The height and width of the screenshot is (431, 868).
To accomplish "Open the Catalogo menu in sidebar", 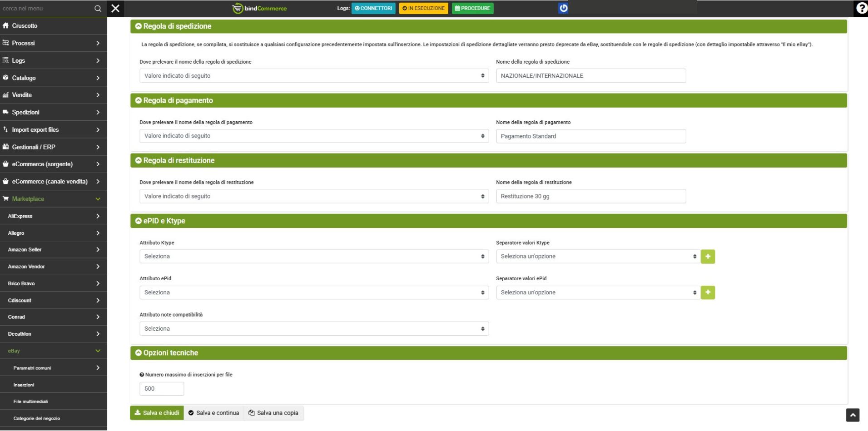I will pos(53,78).
